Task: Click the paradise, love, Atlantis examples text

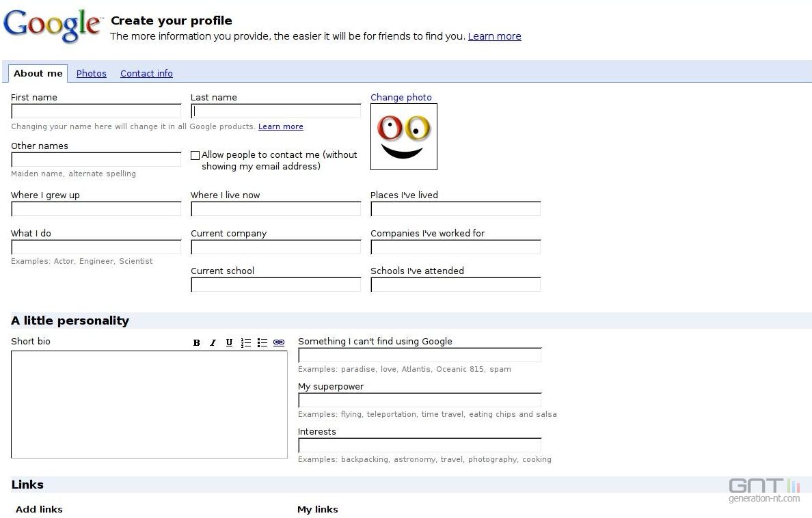Action: [405, 369]
